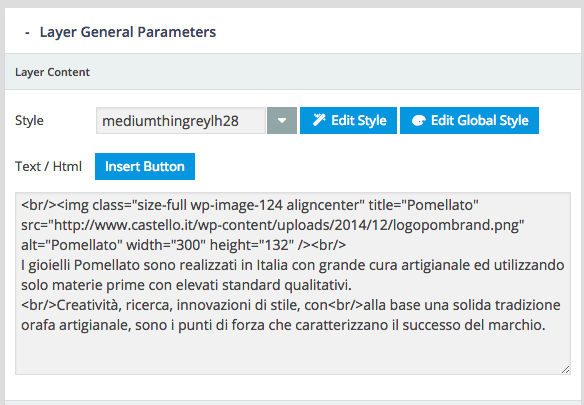Viewport: 584px width, 405px height.
Task: Click the textarea resize grip icon
Action: pyautogui.click(x=565, y=370)
